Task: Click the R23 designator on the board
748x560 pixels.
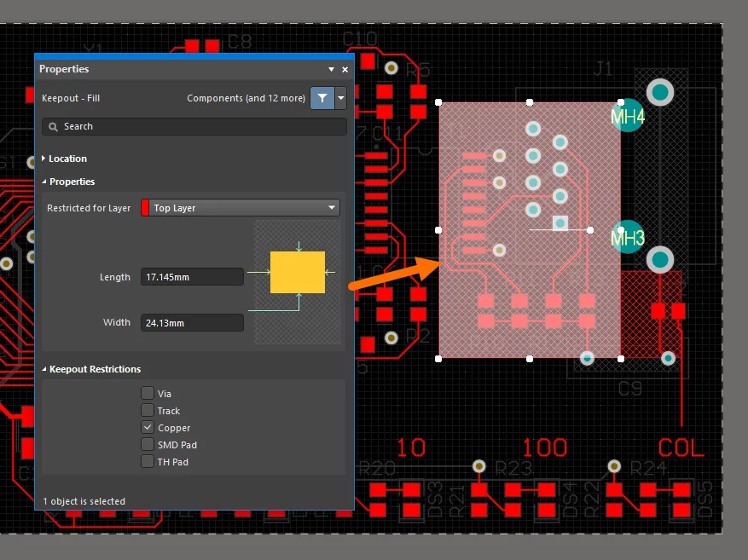Action: (513, 469)
